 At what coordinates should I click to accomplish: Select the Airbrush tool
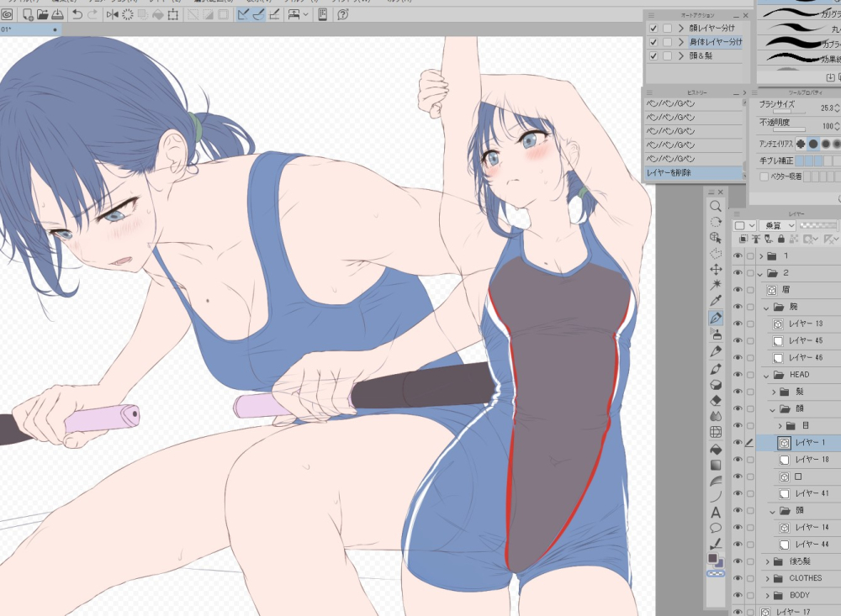click(x=716, y=334)
